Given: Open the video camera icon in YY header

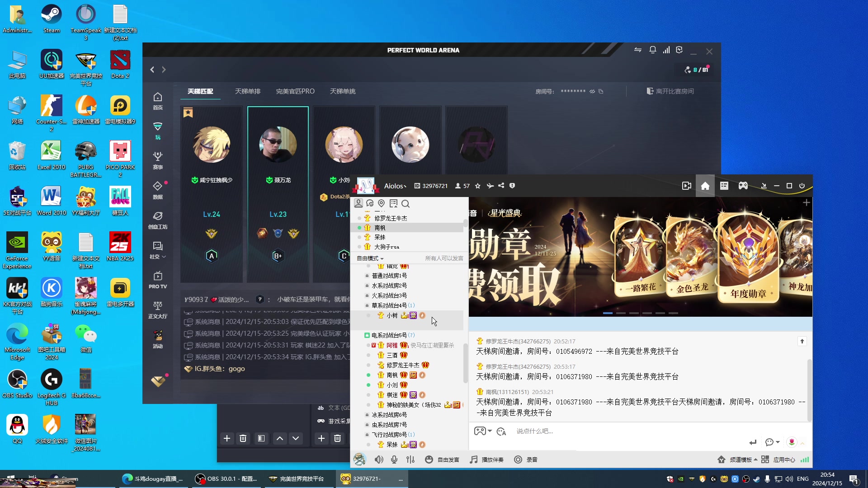Looking at the screenshot, I should tap(686, 186).
